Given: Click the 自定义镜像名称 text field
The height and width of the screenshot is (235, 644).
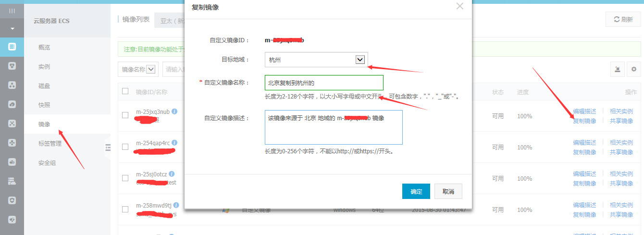Looking at the screenshot, I should tap(324, 83).
